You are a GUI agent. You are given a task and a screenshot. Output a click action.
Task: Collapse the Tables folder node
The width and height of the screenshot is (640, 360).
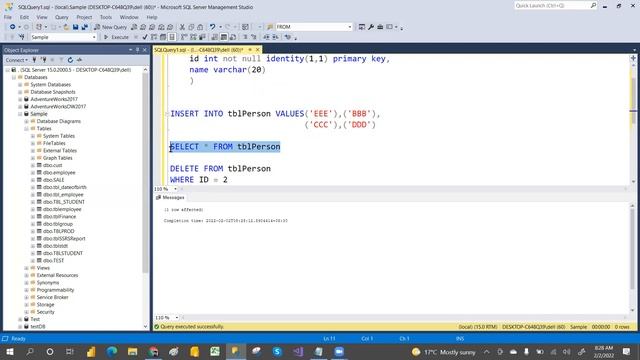click(x=27, y=129)
